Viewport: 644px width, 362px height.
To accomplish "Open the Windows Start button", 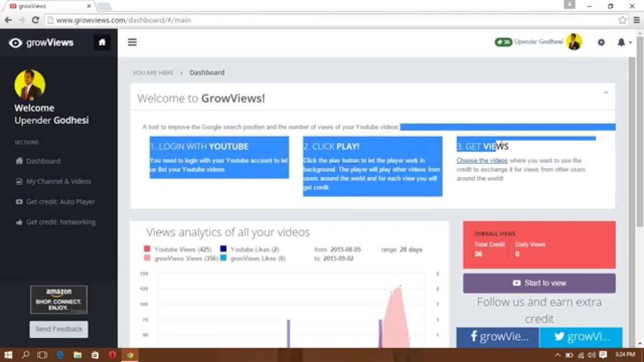I will click(9, 355).
